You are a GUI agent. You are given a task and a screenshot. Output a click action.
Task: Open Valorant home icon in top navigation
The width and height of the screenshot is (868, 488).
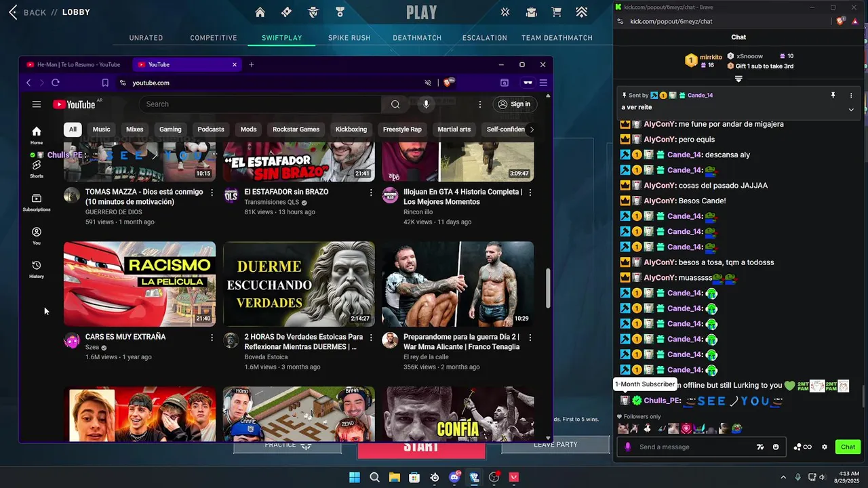pyautogui.click(x=260, y=12)
